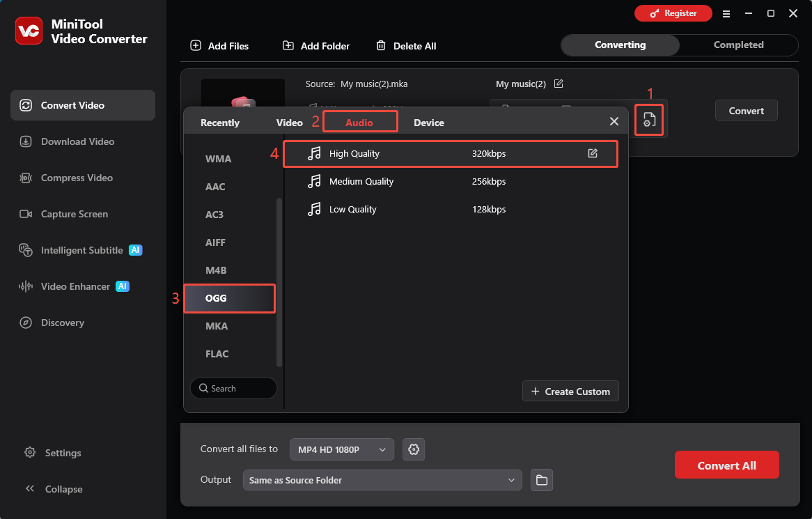Select the Recently tab in format popup
812x519 pixels.
coord(220,123)
